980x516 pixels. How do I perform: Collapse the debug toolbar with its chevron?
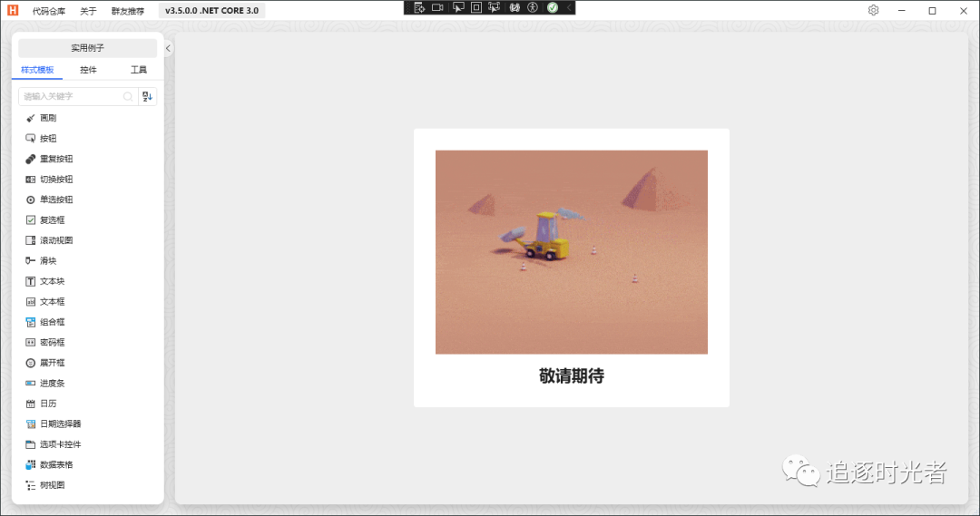click(569, 7)
